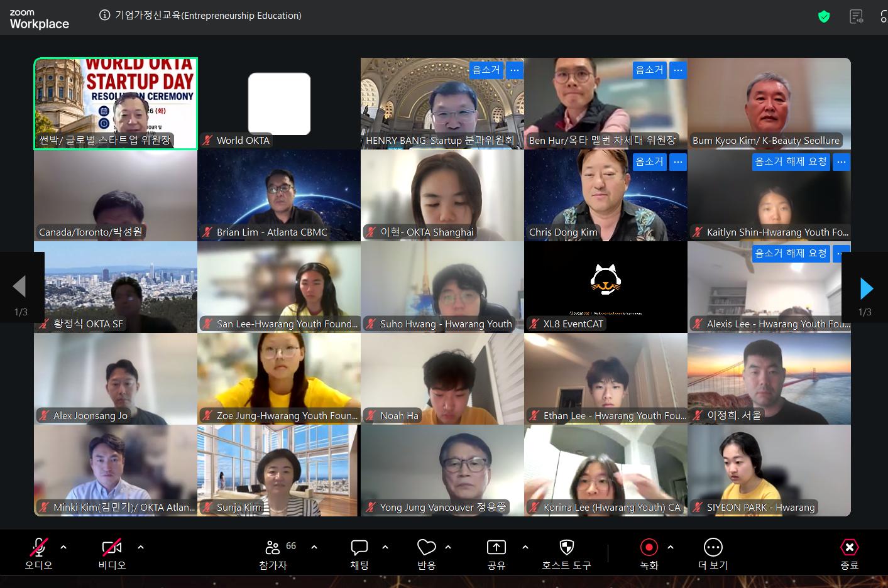Image resolution: width=888 pixels, height=588 pixels.
Task: Select Zoe Jung's video tile
Action: (x=279, y=379)
